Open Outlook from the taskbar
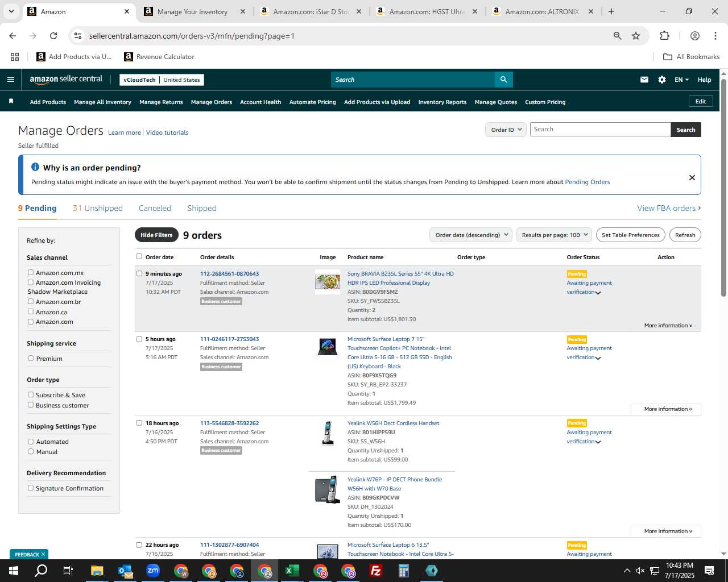Image resolution: width=728 pixels, height=582 pixels. pyautogui.click(x=125, y=571)
